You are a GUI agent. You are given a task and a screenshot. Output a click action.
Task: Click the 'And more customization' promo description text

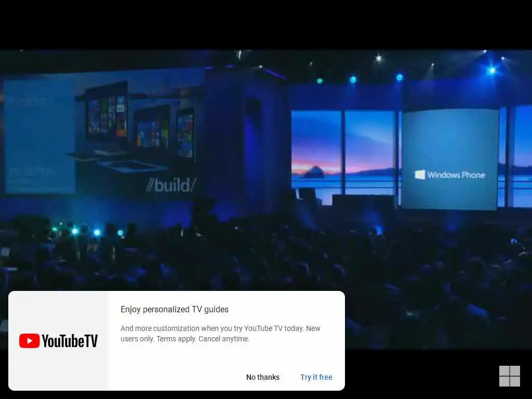tap(220, 334)
